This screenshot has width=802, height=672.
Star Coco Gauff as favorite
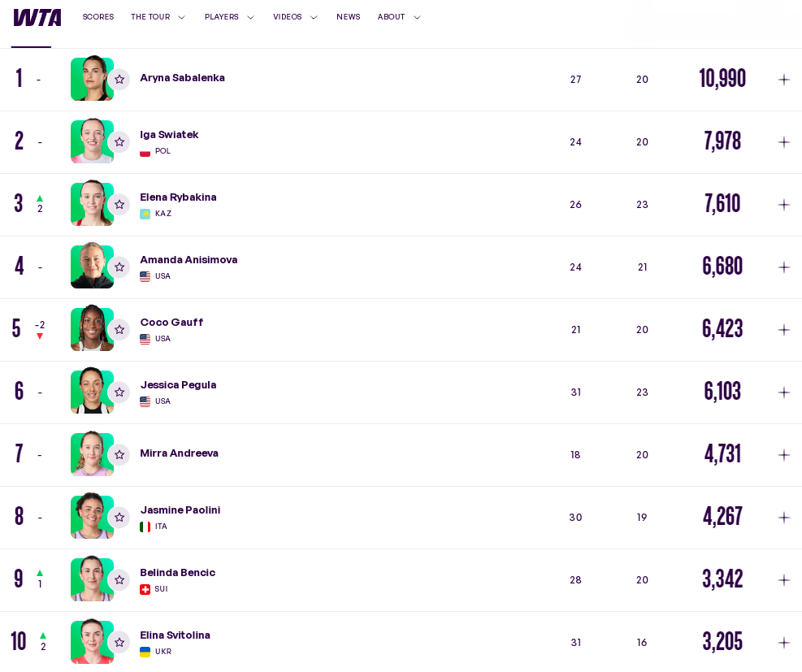[119, 330]
